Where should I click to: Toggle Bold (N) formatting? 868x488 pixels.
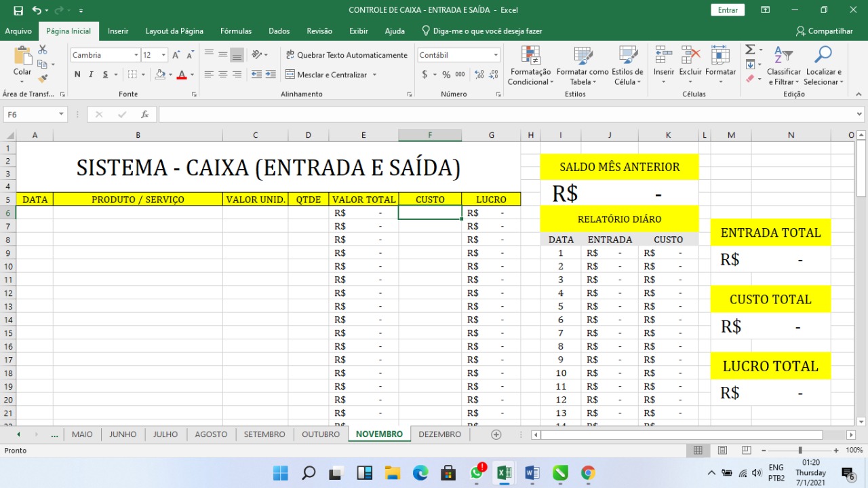(77, 75)
